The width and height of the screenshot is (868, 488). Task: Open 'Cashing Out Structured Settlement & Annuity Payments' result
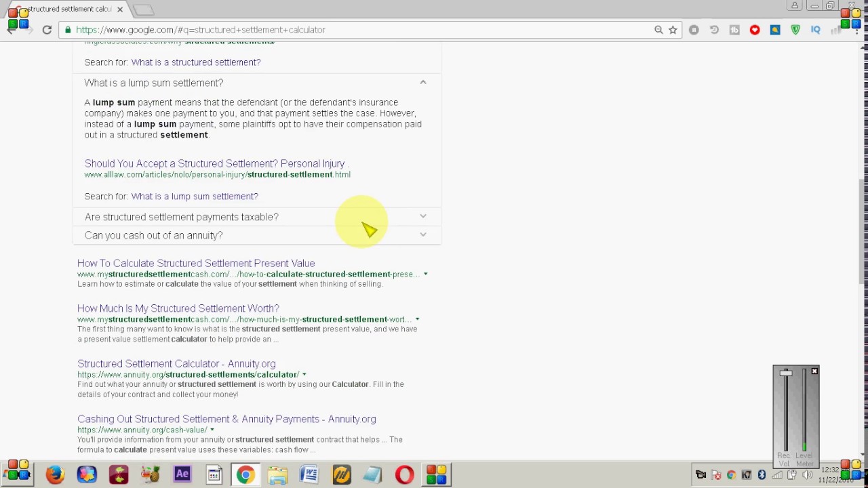coord(226,419)
